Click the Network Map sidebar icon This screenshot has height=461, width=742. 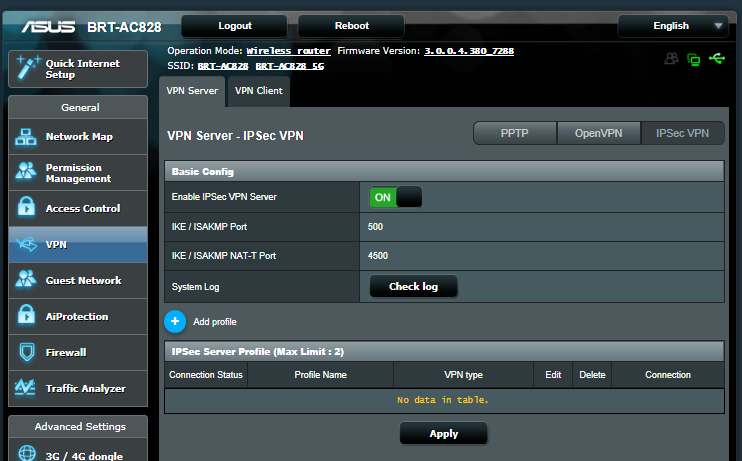coord(27,137)
